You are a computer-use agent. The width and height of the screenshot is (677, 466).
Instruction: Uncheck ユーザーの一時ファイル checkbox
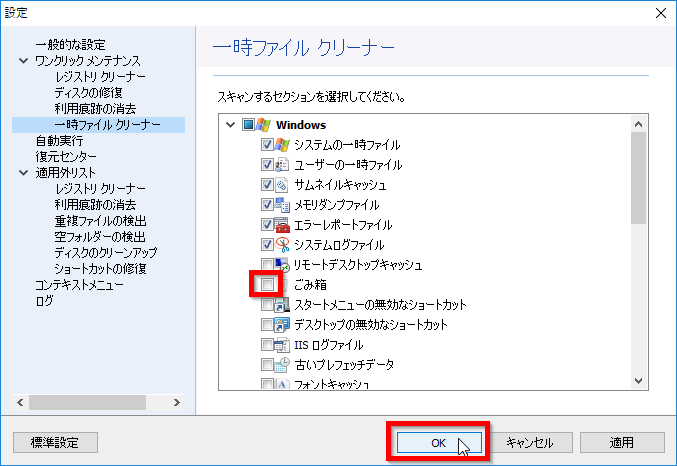pyautogui.click(x=267, y=165)
